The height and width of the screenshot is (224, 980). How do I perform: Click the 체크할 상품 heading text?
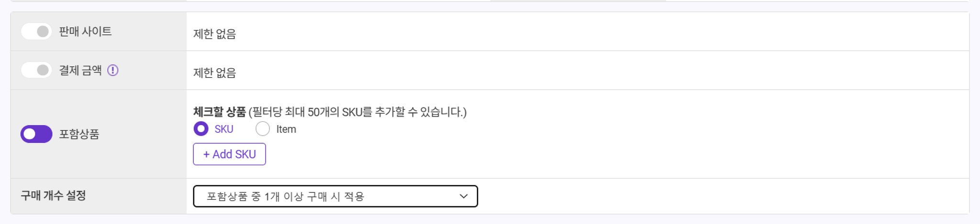(x=220, y=112)
